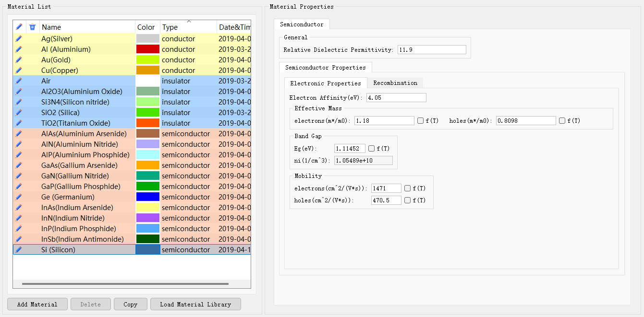
Task: Toggle f(T) checkbox for band gap Eg
Action: [371, 149]
